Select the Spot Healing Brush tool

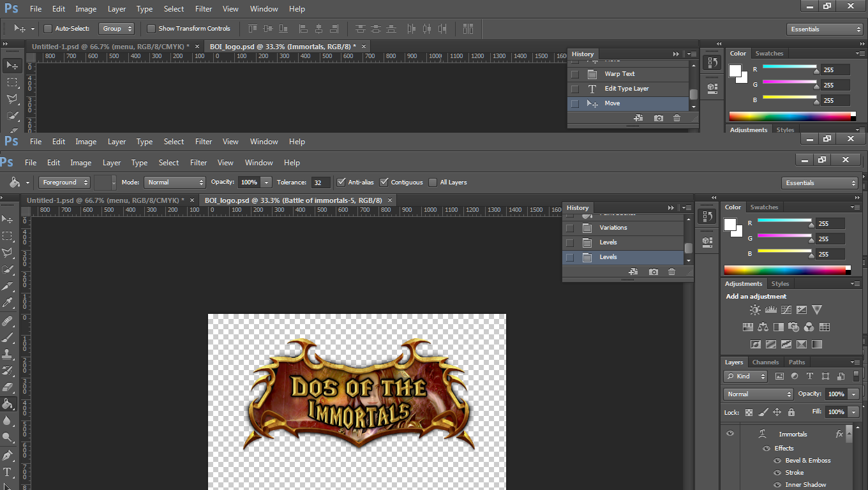[x=8, y=320]
